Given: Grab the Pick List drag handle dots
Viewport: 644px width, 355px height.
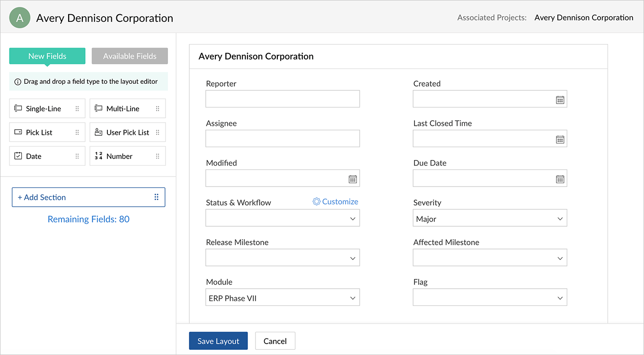Looking at the screenshot, I should coord(77,132).
